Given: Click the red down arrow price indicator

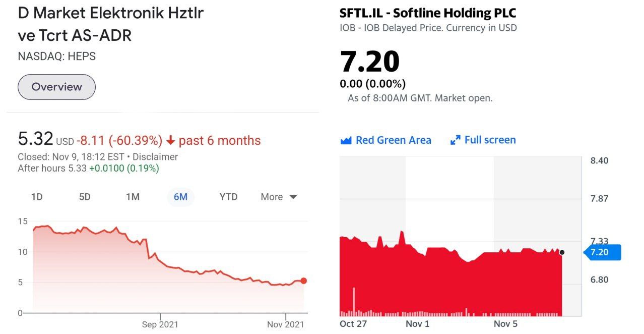Looking at the screenshot, I should tap(171, 140).
